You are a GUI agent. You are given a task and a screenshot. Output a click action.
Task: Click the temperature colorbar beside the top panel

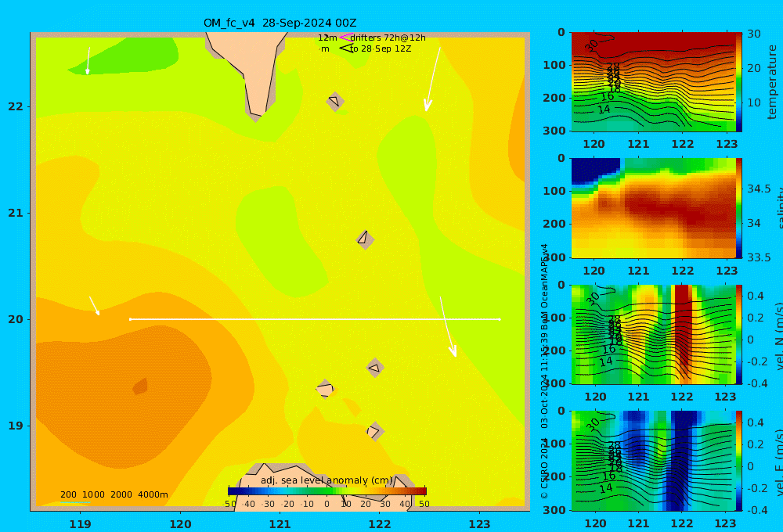(x=739, y=82)
